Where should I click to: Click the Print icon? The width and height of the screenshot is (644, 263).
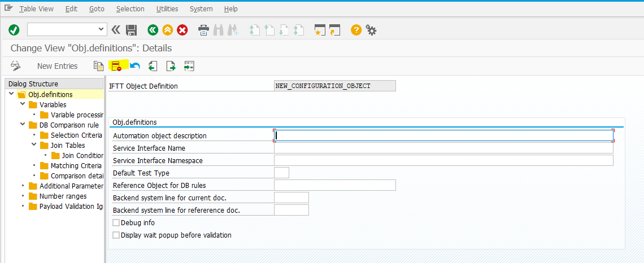(204, 30)
